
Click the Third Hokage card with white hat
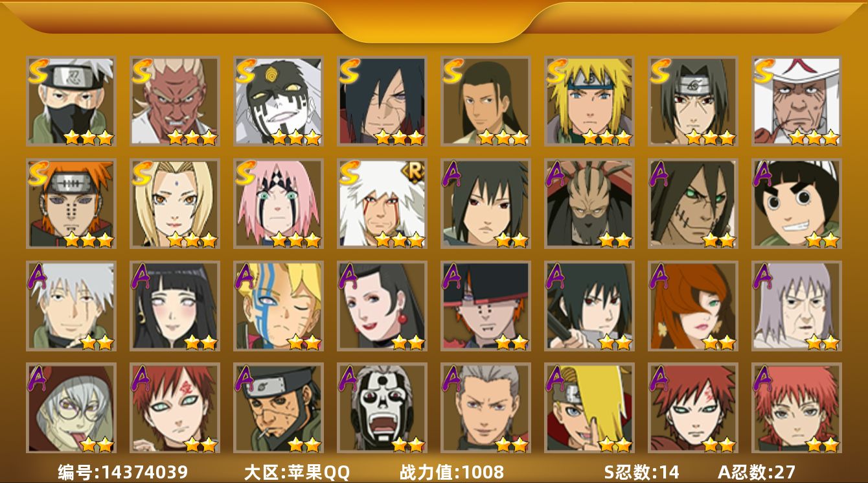pyautogui.click(x=796, y=101)
